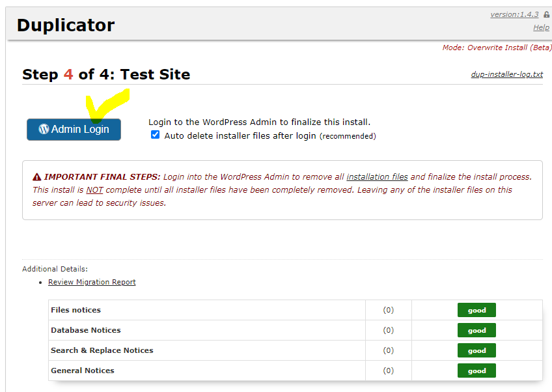
Task: Click the Step 4 of 4: Test Site heading
Action: click(106, 74)
